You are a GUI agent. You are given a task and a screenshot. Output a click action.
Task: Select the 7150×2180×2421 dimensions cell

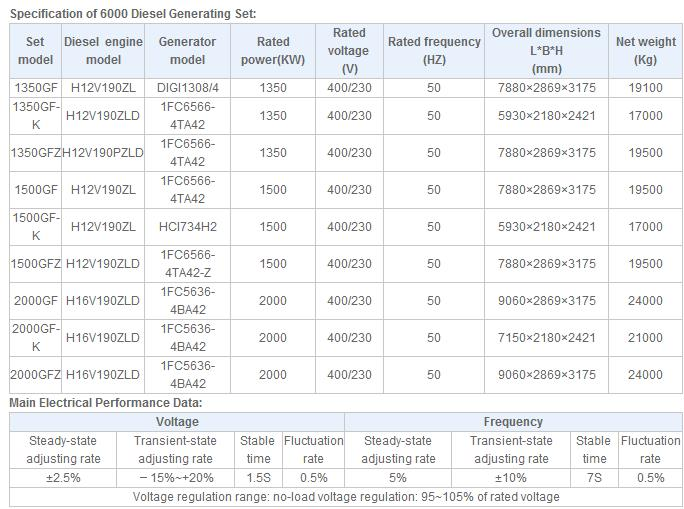(546, 338)
